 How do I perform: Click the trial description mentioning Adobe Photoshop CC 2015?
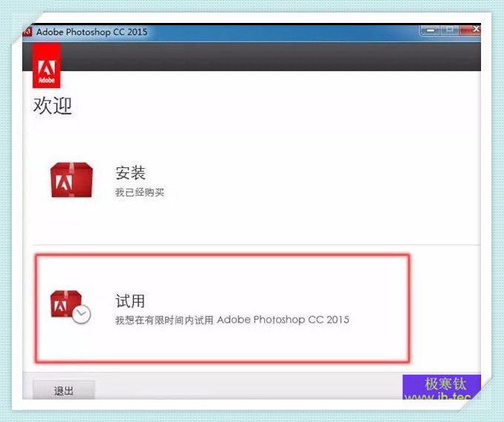click(x=232, y=320)
